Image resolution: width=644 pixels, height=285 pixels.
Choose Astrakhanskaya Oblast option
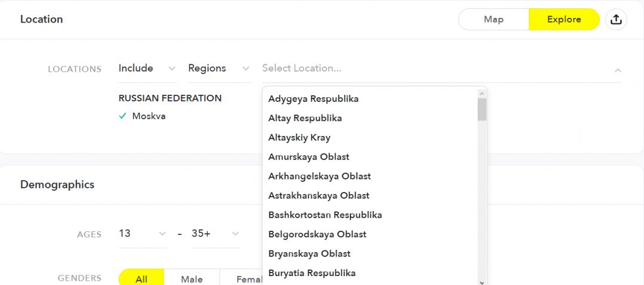370,196
